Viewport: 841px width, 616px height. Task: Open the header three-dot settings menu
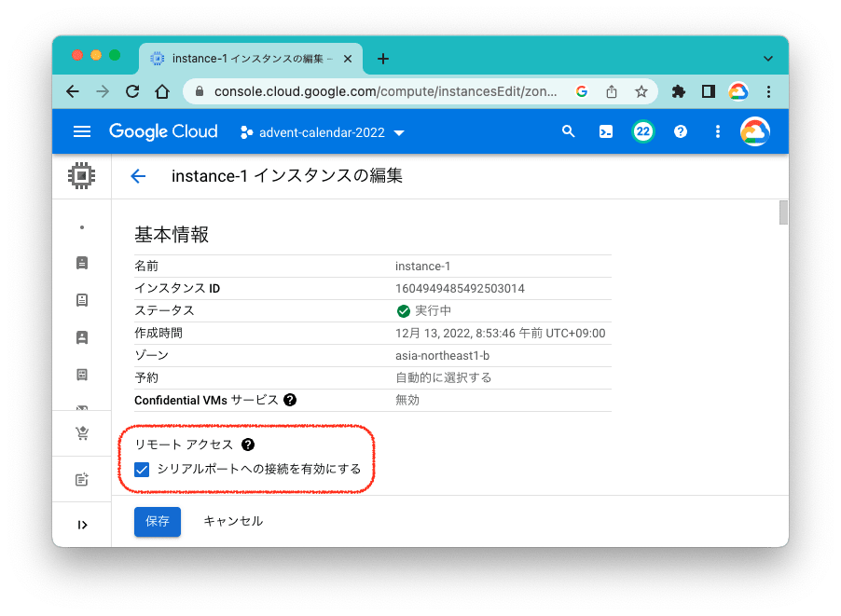[x=718, y=131]
